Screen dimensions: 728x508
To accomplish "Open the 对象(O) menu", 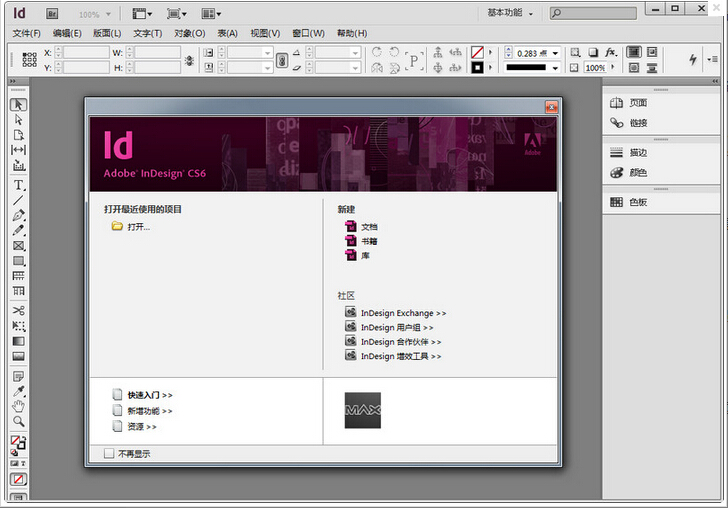I will 189,33.
